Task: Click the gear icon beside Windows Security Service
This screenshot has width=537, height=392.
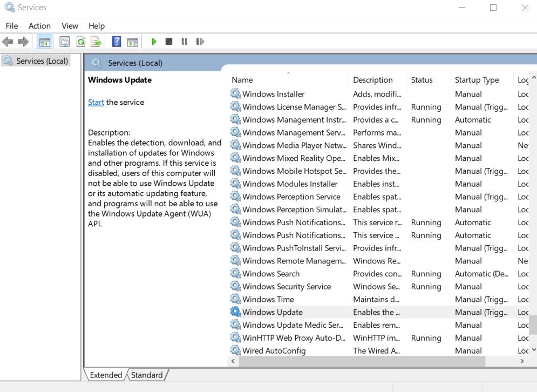Action: coord(235,286)
